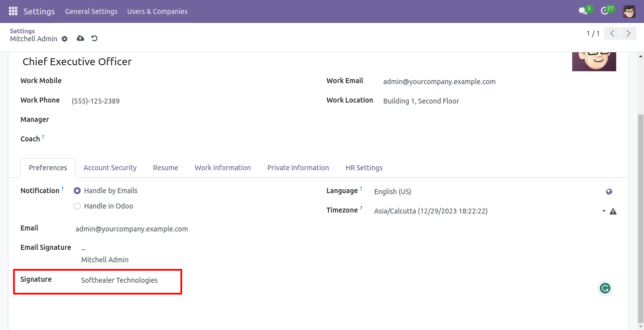Save record manually with cloud icon
Image resolution: width=644 pixels, height=330 pixels.
80,38
